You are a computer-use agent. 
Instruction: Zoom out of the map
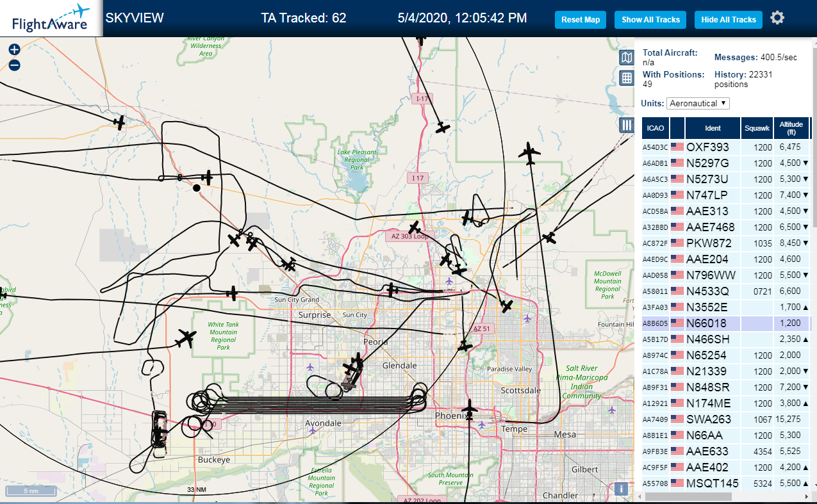pyautogui.click(x=14, y=65)
